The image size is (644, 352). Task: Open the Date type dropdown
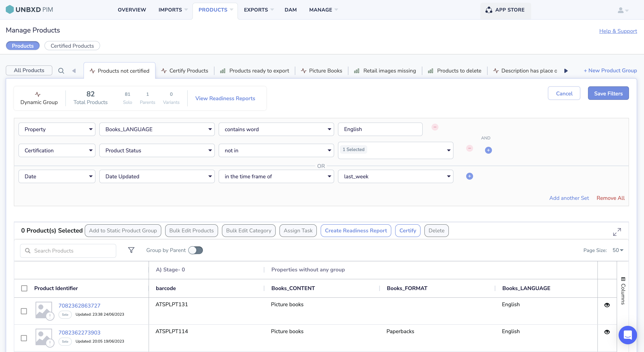pyautogui.click(x=57, y=176)
